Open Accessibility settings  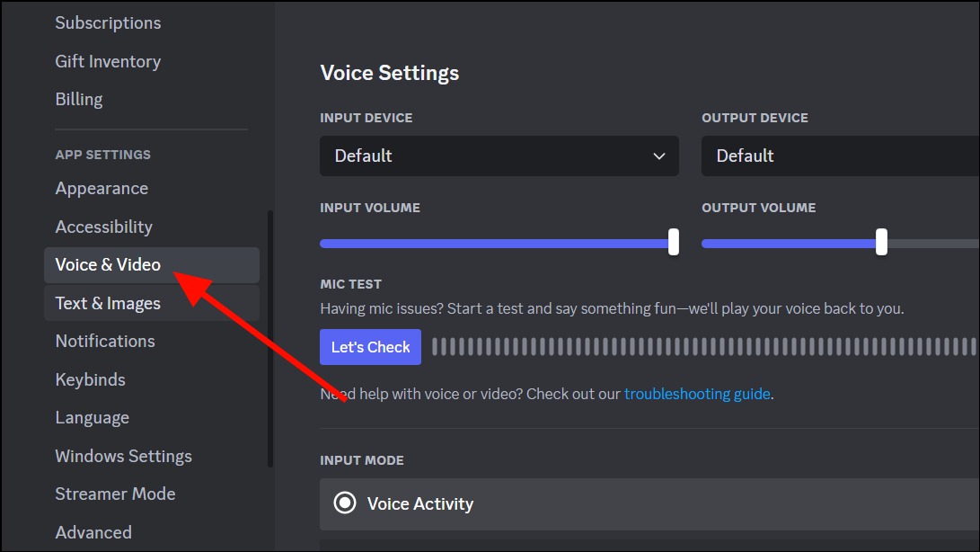coord(104,227)
